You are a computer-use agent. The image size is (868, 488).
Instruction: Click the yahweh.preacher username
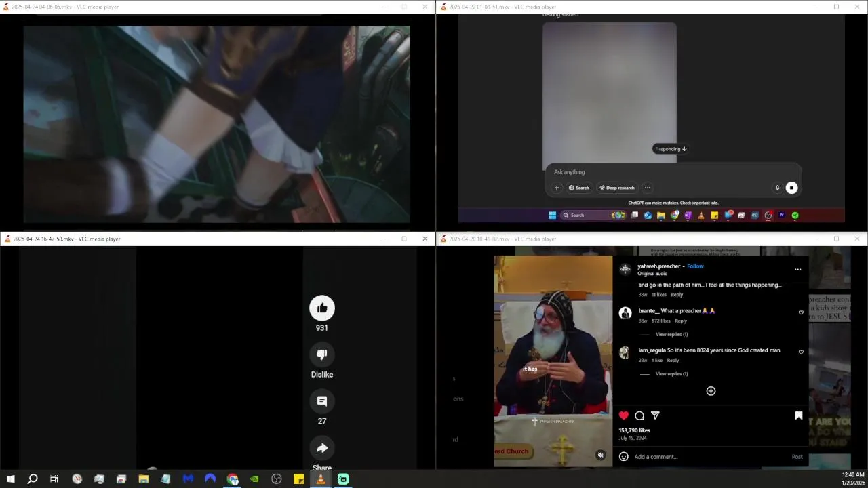tap(658, 266)
